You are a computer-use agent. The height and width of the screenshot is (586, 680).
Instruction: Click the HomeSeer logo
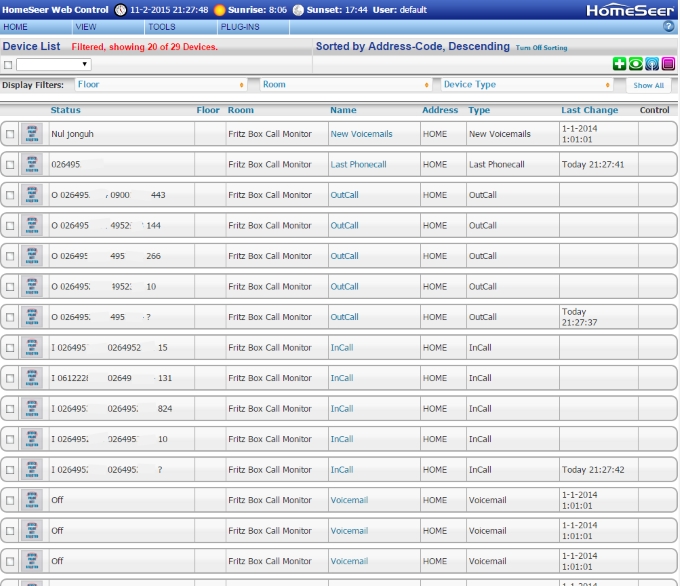[630, 10]
